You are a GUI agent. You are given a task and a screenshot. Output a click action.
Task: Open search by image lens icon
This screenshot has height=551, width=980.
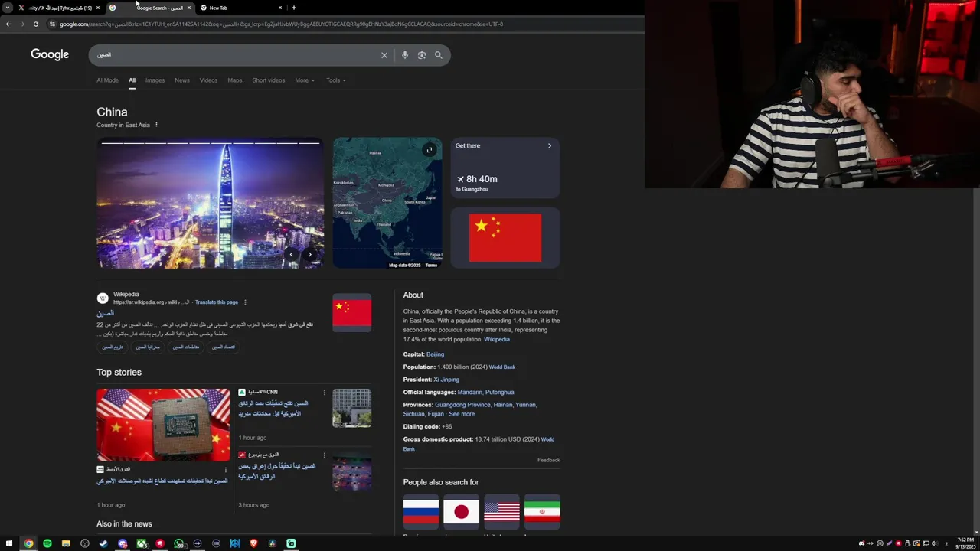pos(422,55)
